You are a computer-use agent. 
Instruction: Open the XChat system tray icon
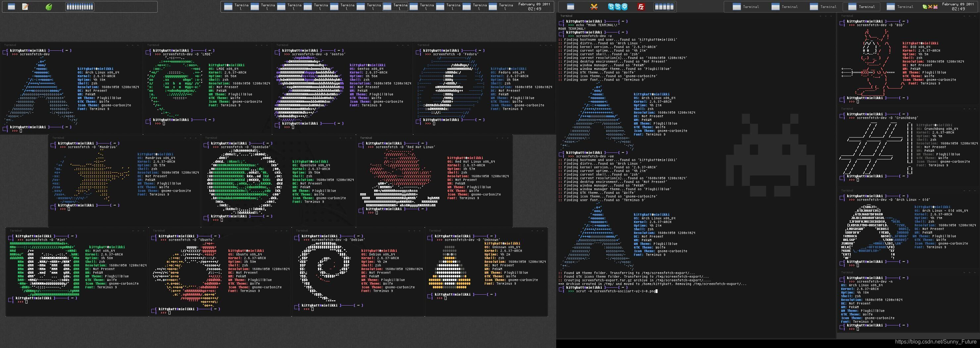930,7
